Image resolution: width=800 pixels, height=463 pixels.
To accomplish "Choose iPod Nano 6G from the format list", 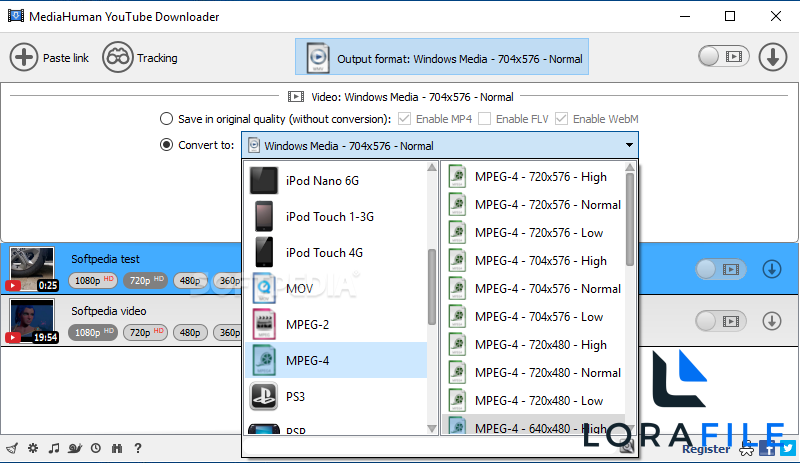I will point(336,180).
